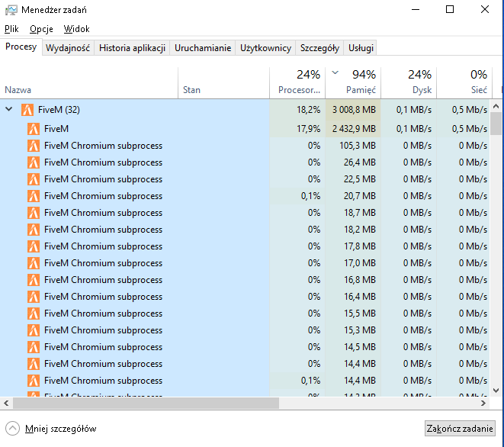The width and height of the screenshot is (504, 447).
Task: Select the Procesy tab
Action: click(21, 47)
